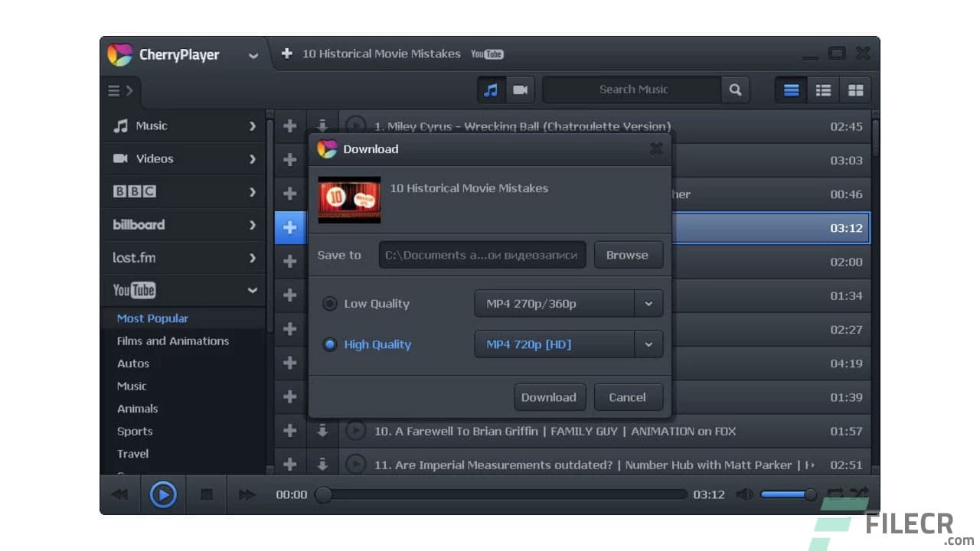Start the download with the Download button

tap(549, 396)
